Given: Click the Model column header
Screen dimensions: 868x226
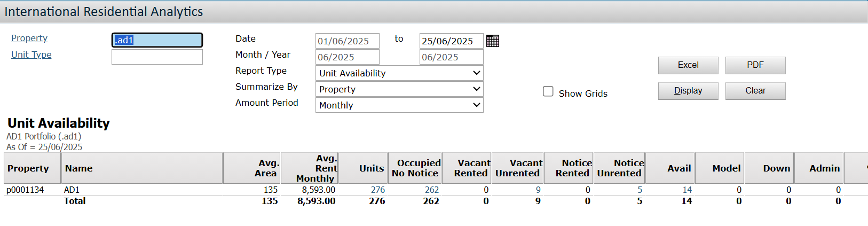Looking at the screenshot, I should click(x=720, y=168).
